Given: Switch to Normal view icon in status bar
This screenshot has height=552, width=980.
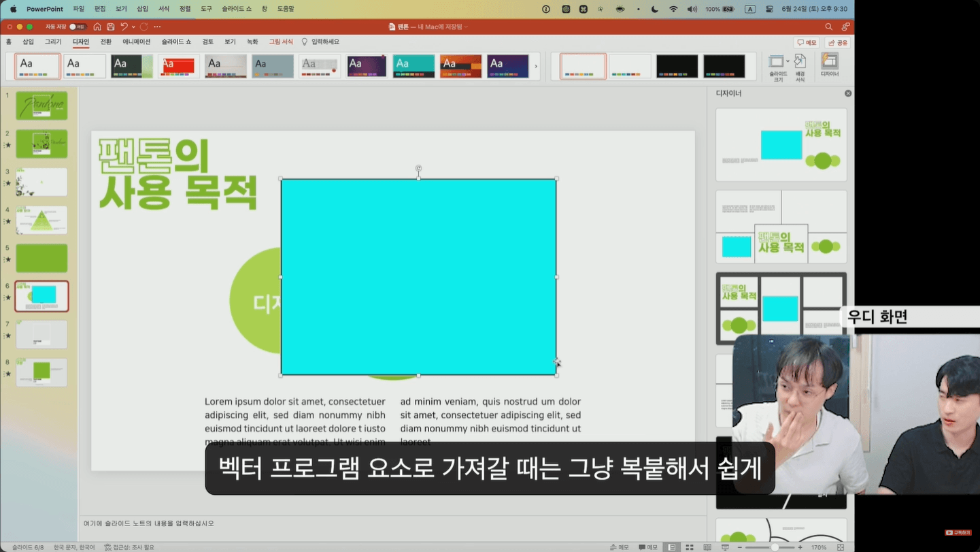Looking at the screenshot, I should 671,547.
